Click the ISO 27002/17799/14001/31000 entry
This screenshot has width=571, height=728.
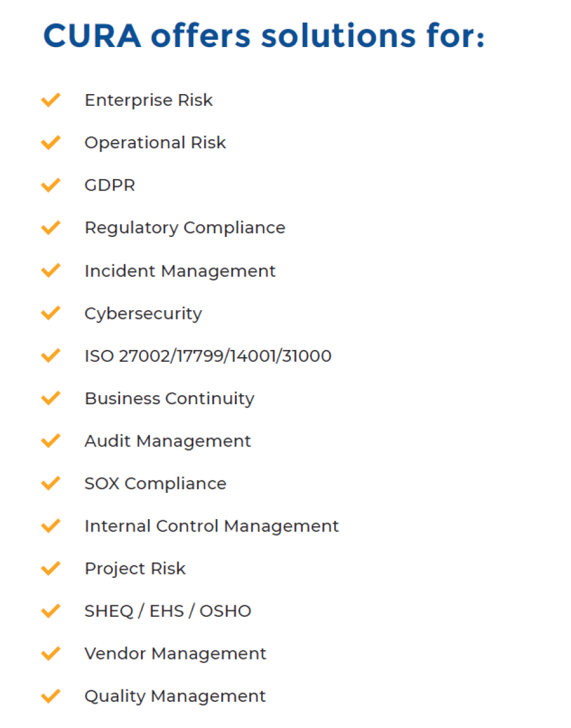pos(208,356)
